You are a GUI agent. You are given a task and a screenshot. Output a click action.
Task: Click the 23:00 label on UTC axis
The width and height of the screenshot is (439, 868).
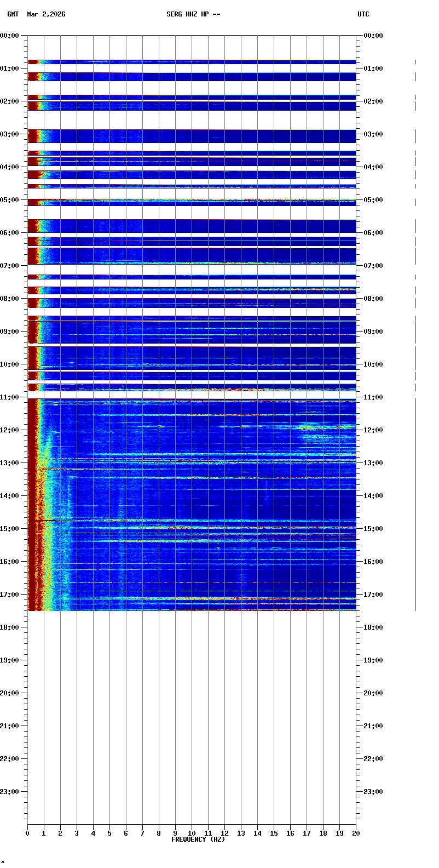(373, 792)
